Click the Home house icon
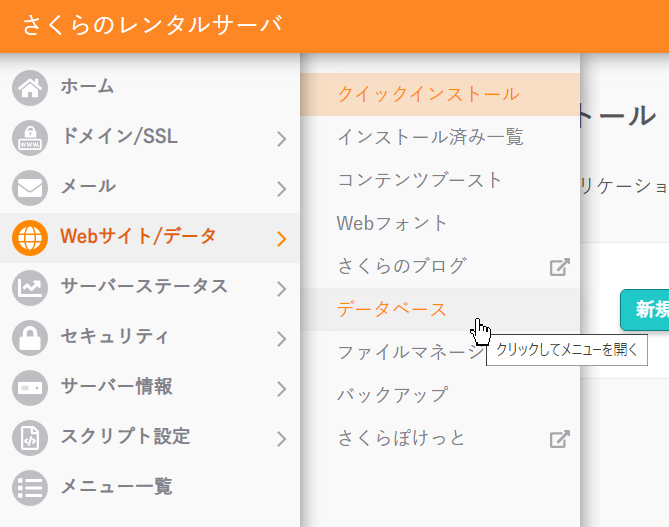 tap(30, 88)
